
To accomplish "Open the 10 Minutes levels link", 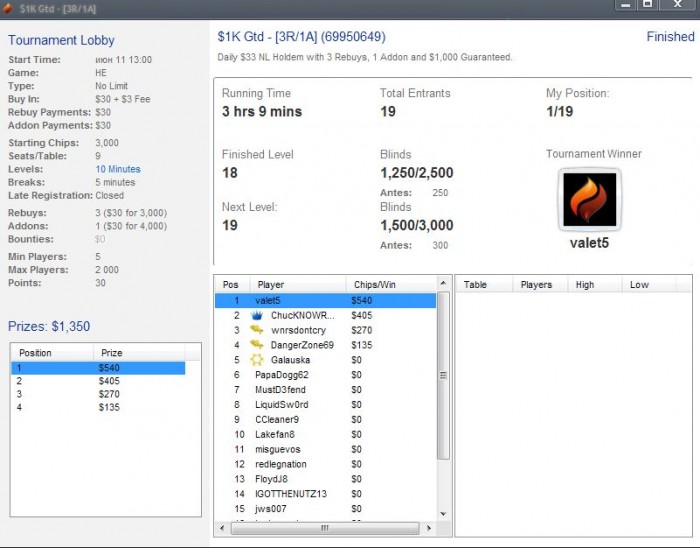I will (118, 169).
